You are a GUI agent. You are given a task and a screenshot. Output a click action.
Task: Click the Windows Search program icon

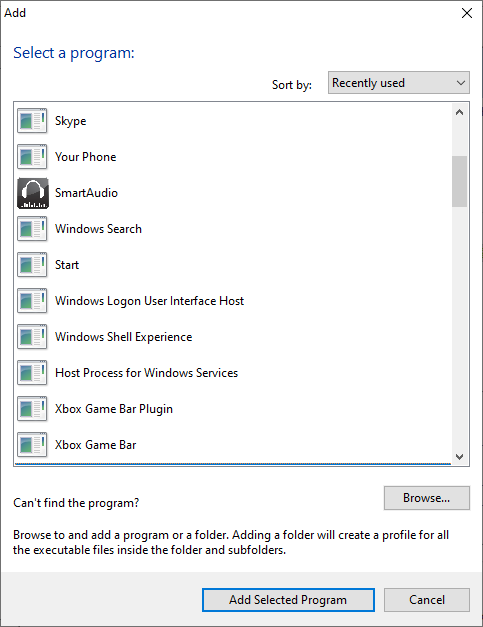tap(32, 229)
